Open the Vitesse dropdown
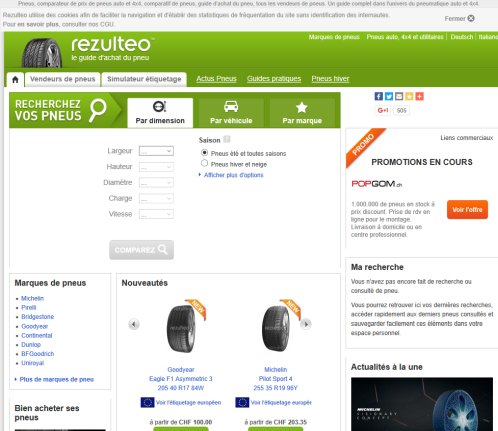Image resolution: width=498 pixels, height=431 pixels. (x=156, y=214)
